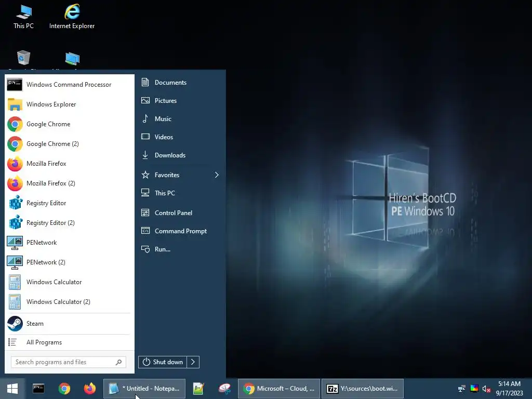
Task: Expand shut down options arrow
Action: [193, 362]
